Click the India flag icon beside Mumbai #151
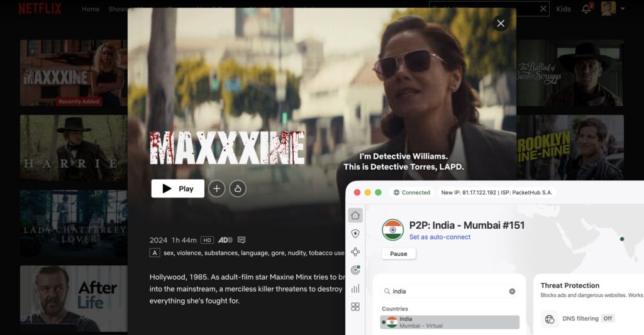Image resolution: width=644 pixels, height=335 pixels. 392,230
